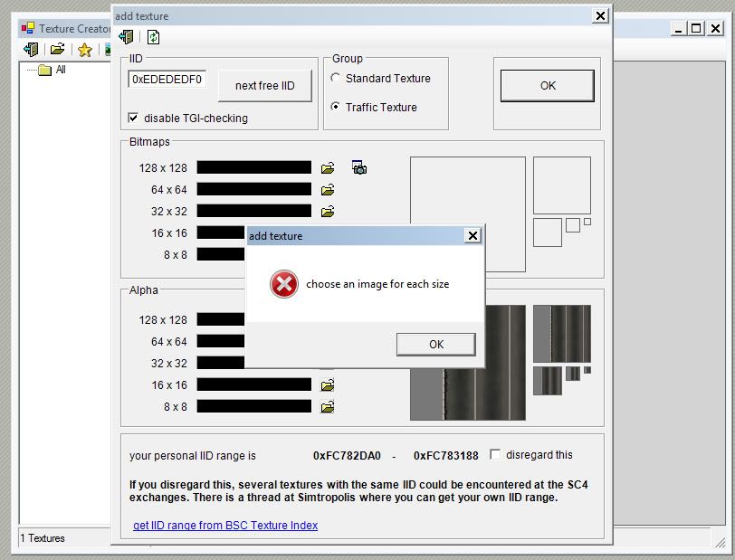This screenshot has width=735, height=560.
Task: Toggle the disregard this checkbox
Action: [495, 454]
